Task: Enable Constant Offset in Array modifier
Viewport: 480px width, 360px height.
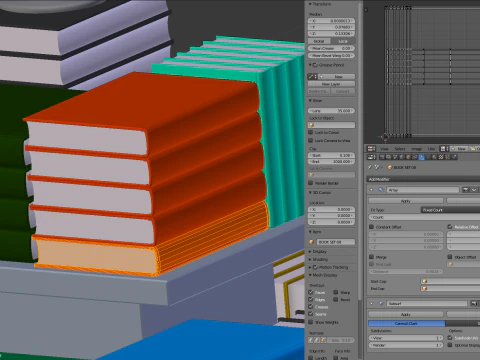Action: coord(371,227)
